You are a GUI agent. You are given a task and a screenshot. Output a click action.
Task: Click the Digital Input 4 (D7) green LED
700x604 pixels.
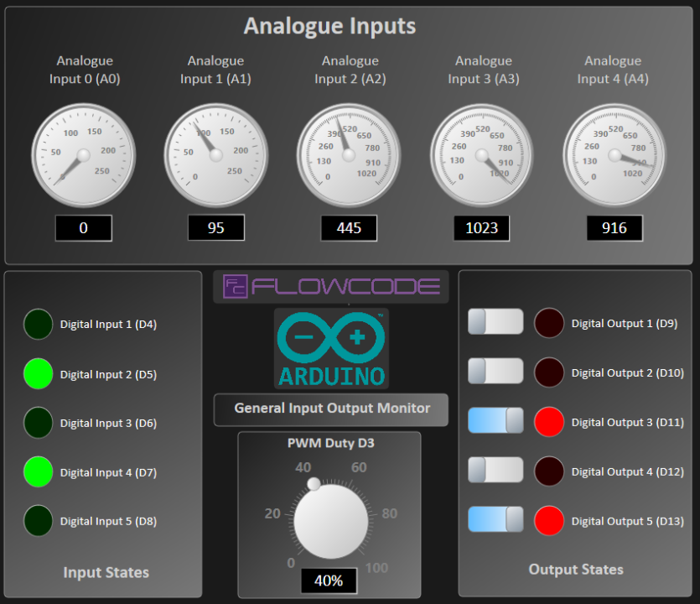pyautogui.click(x=38, y=471)
